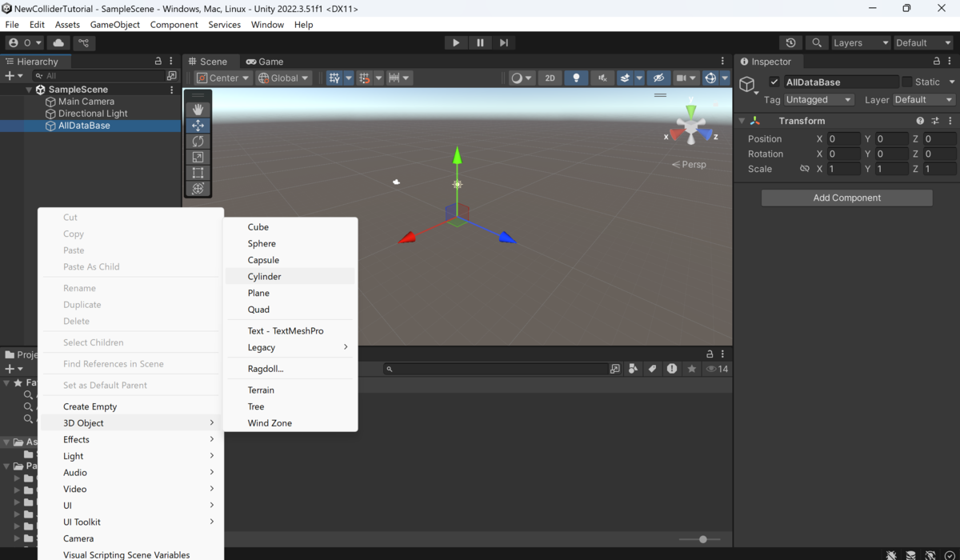Screen dimensions: 960x560
Task: Open the GameObject menu
Action: click(115, 25)
